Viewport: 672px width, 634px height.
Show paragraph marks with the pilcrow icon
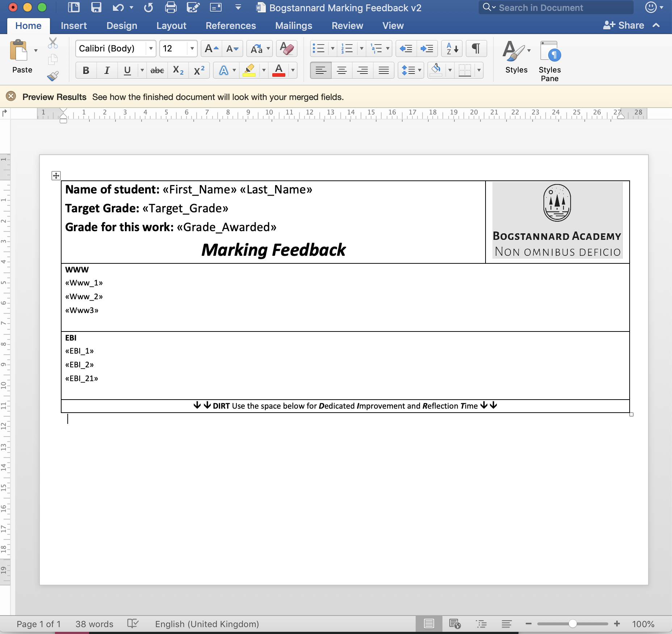pos(476,48)
